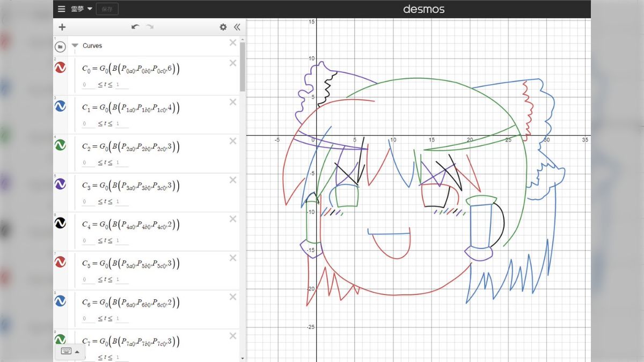Click the folder icon next to Curves

point(61,46)
